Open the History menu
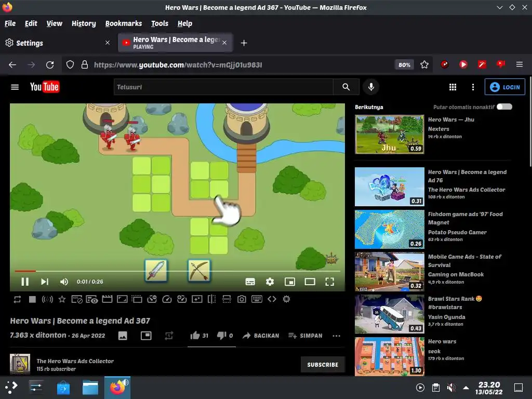 point(84,23)
